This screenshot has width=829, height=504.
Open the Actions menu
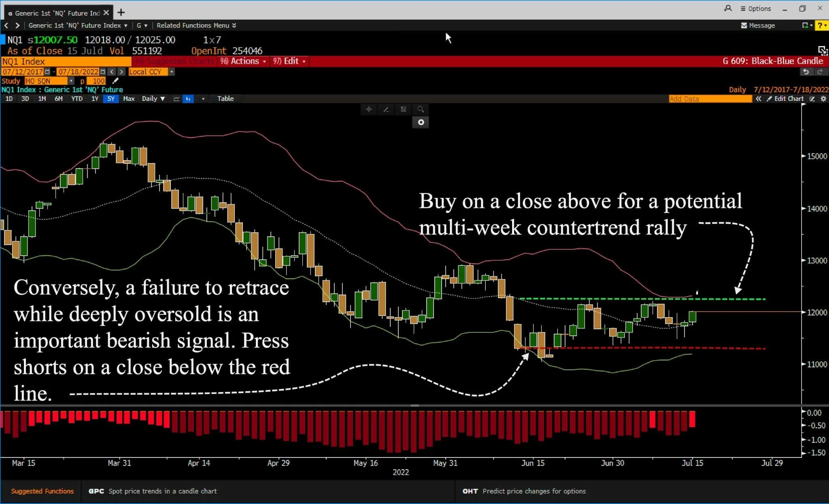(x=244, y=61)
